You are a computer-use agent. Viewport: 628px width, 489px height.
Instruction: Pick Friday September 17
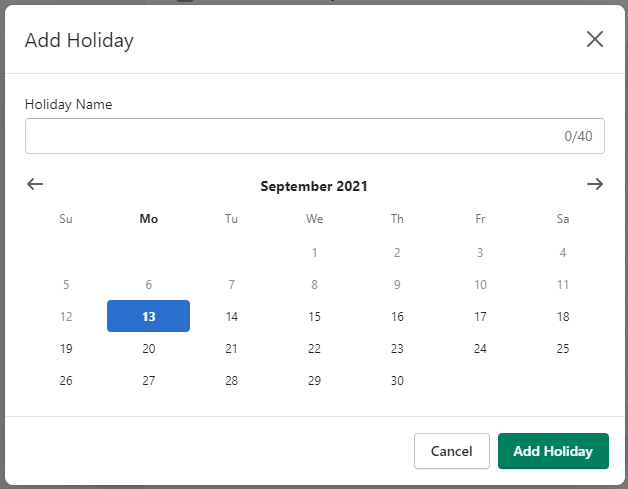point(480,317)
